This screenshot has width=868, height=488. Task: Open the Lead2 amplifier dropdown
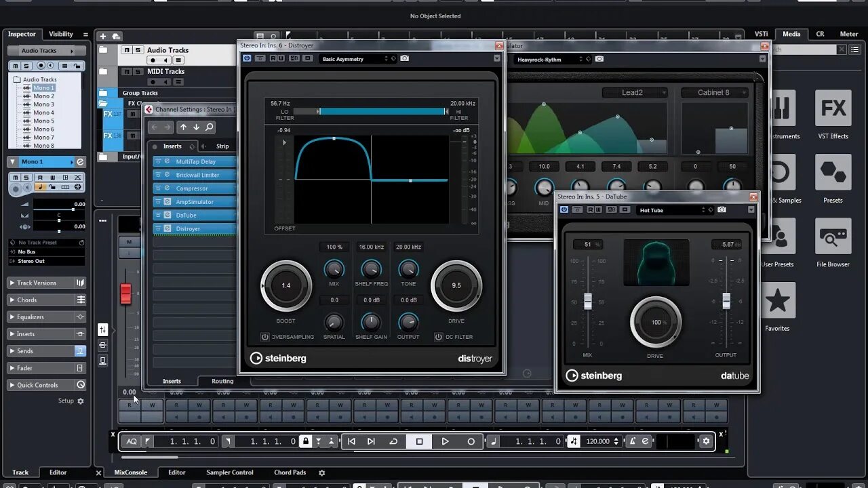click(635, 93)
